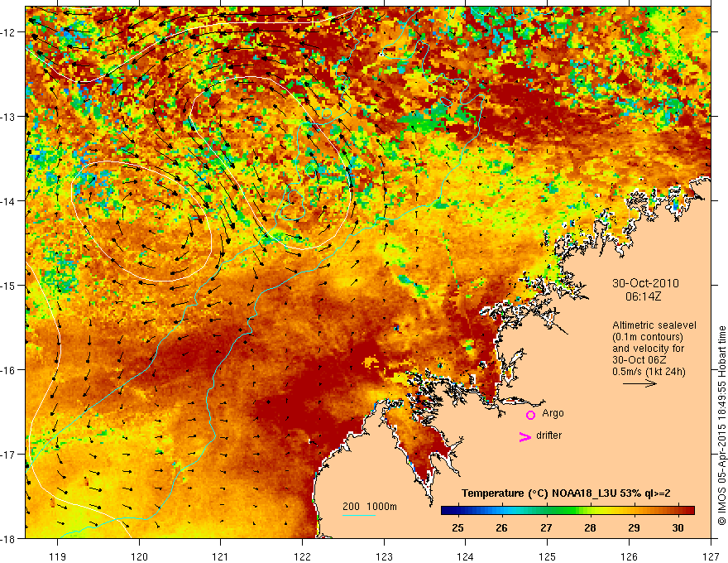Click longitude axis label "120"

(139, 556)
